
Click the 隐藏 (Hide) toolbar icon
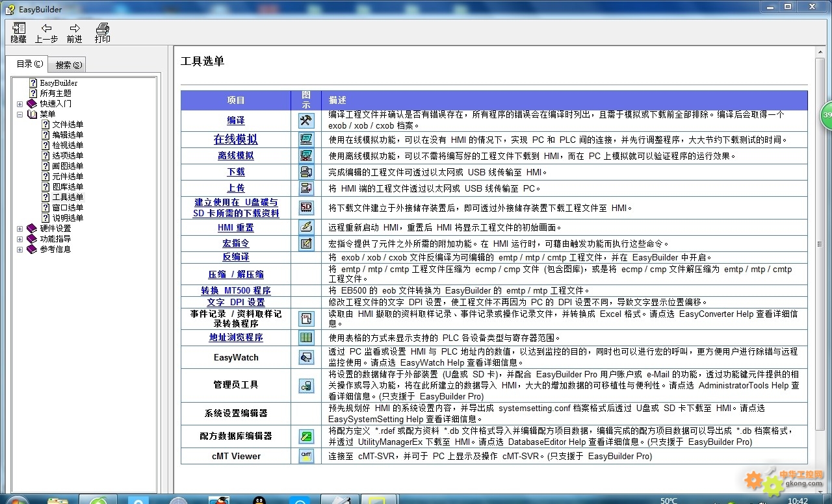coord(19,28)
